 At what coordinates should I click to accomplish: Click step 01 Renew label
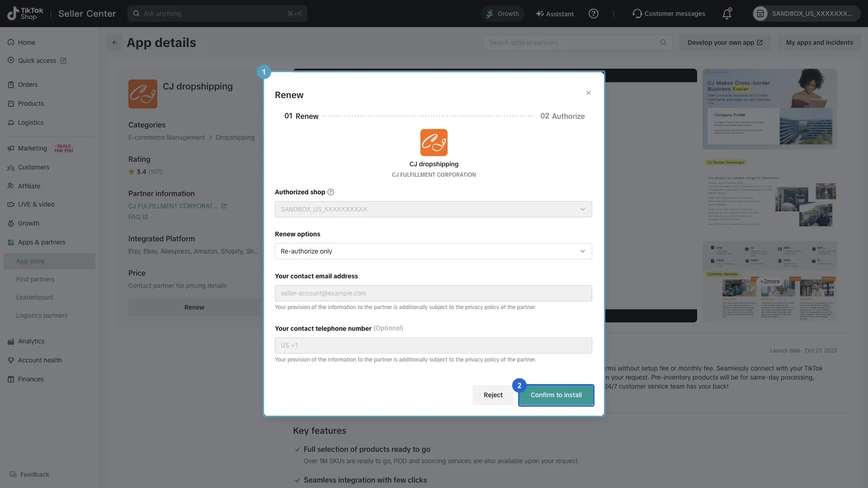click(301, 116)
